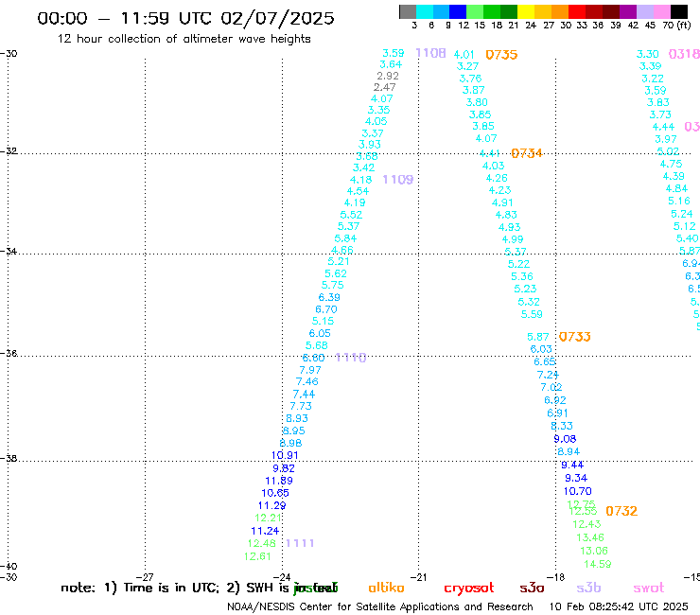The height and width of the screenshot is (615, 700).
Task: Click the wave height value 13.46
Action: pyautogui.click(x=590, y=537)
